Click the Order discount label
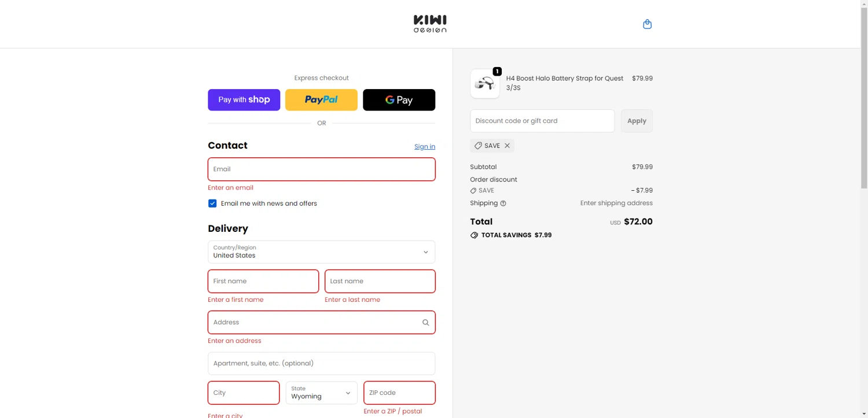Viewport: 868px width, 418px height. [x=494, y=180]
